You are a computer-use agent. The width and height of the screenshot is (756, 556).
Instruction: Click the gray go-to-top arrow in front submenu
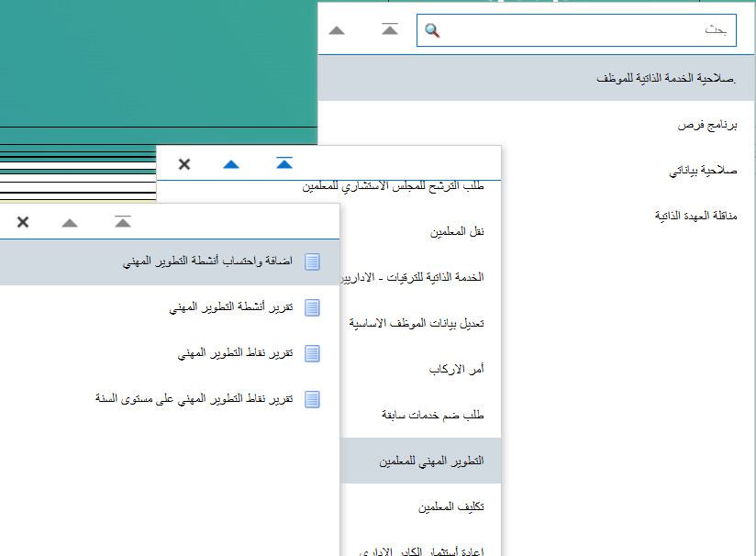tap(123, 221)
